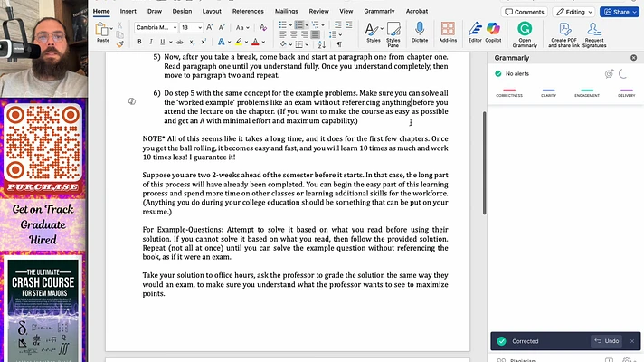The height and width of the screenshot is (362, 644).
Task: Open the font size dropdown
Action: (200, 27)
